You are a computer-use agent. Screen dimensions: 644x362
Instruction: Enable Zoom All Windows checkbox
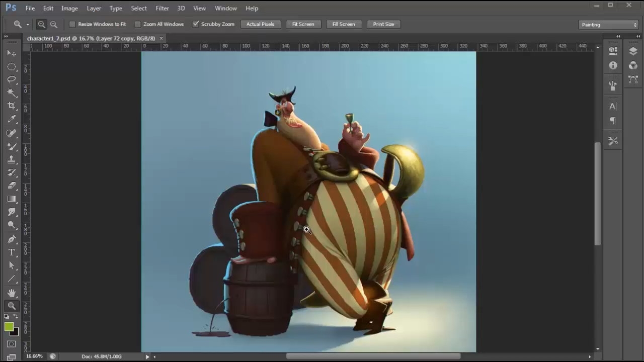pos(137,24)
